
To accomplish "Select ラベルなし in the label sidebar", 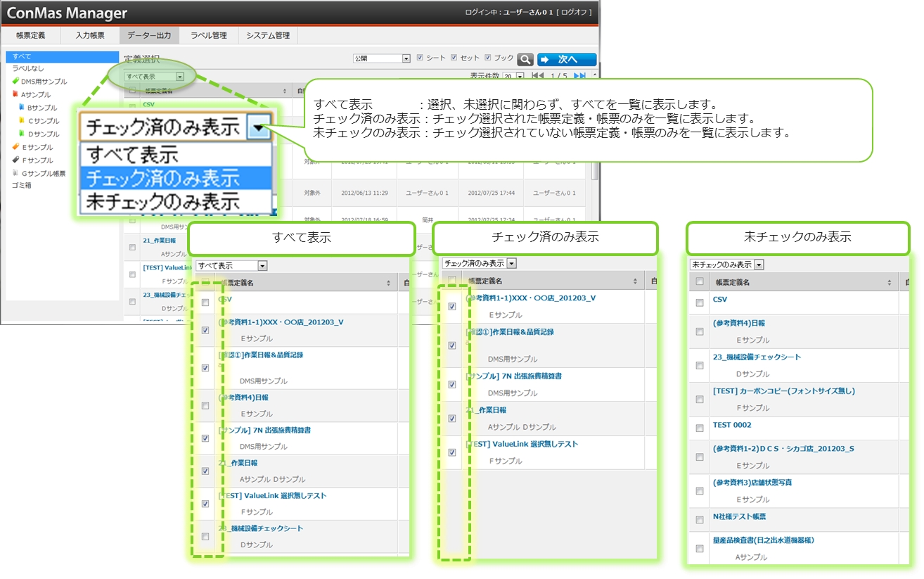I will click(x=27, y=69).
